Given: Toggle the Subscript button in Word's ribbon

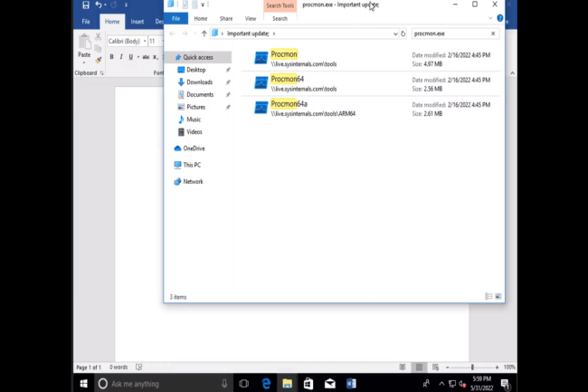Looking at the screenshot, I should click(x=156, y=57).
